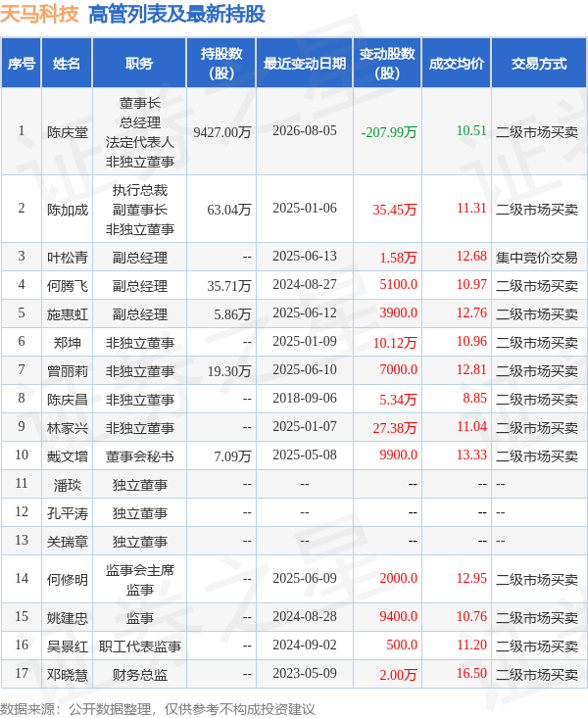Click the 职务 column header
The width and height of the screenshot is (588, 718).
(139, 64)
